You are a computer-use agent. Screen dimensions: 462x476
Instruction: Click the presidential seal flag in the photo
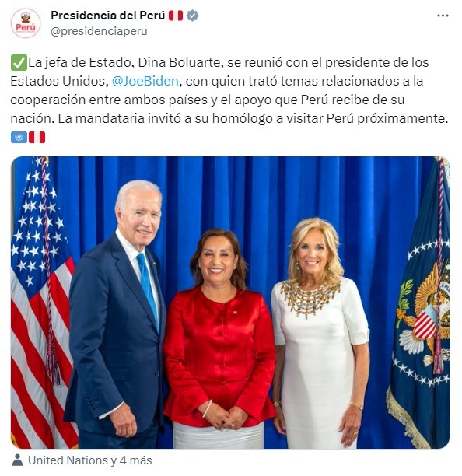pos(421,303)
